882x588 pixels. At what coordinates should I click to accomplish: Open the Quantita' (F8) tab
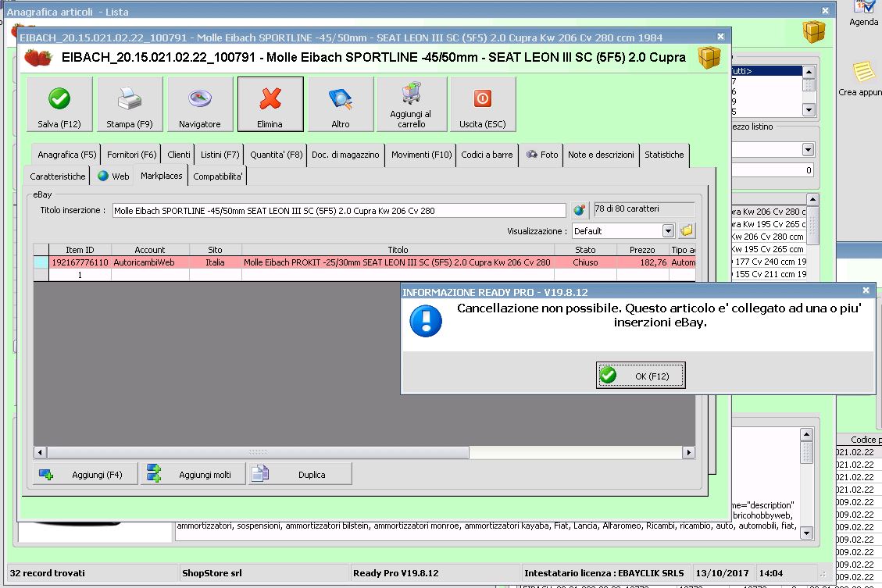pos(277,155)
